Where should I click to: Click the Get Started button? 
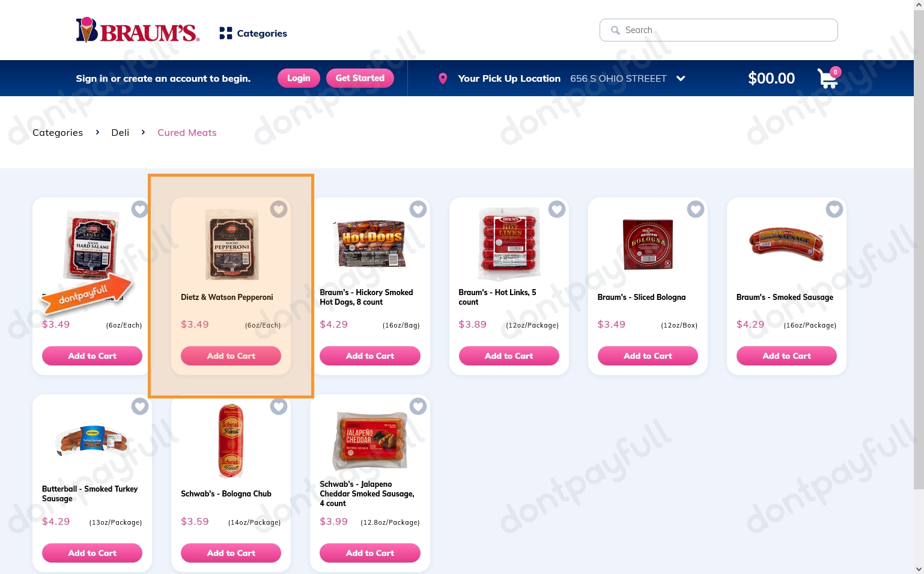[360, 78]
